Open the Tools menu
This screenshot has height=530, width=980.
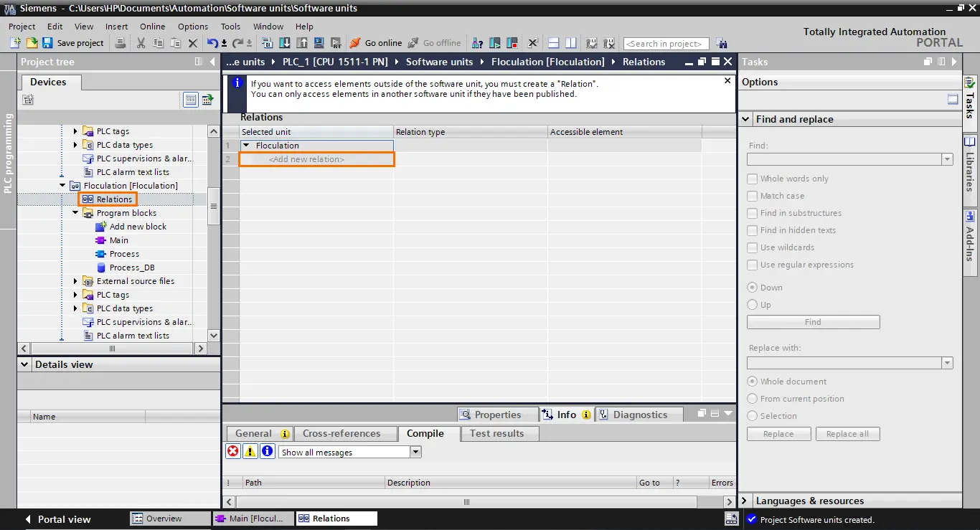[x=230, y=27]
